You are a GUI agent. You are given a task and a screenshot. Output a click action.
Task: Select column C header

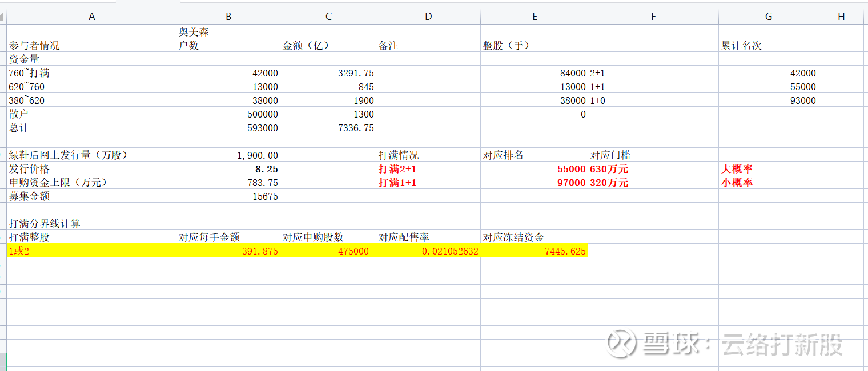point(328,17)
